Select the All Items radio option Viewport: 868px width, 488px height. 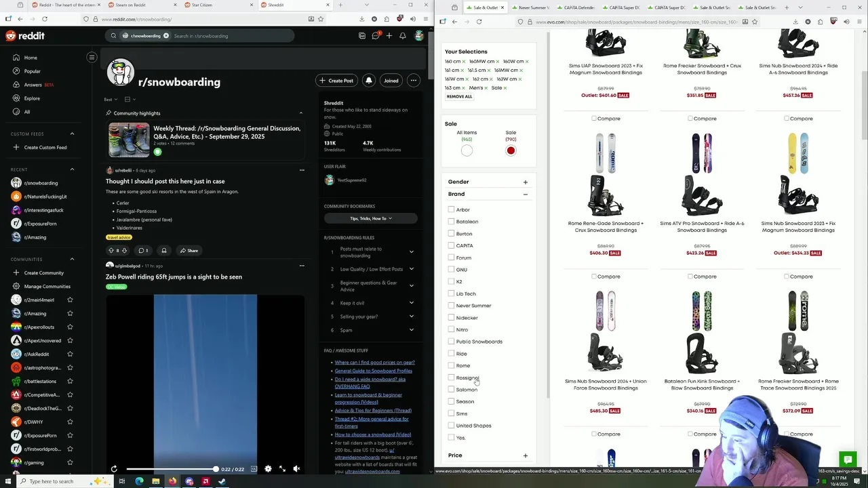(467, 150)
